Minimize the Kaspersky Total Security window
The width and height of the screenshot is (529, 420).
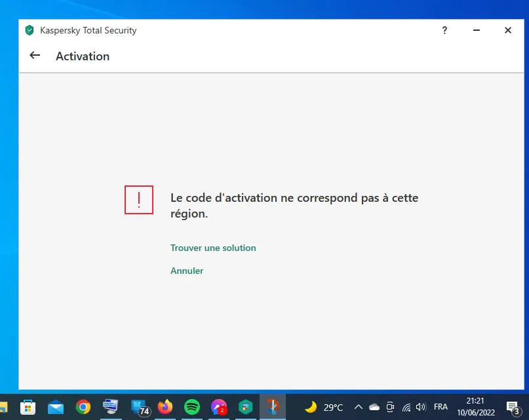476,30
